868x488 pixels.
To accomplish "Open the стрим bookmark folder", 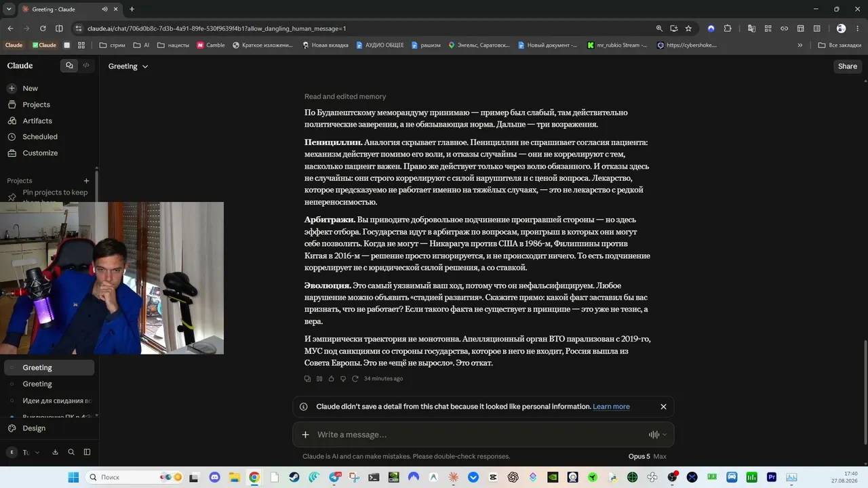I will tap(112, 45).
